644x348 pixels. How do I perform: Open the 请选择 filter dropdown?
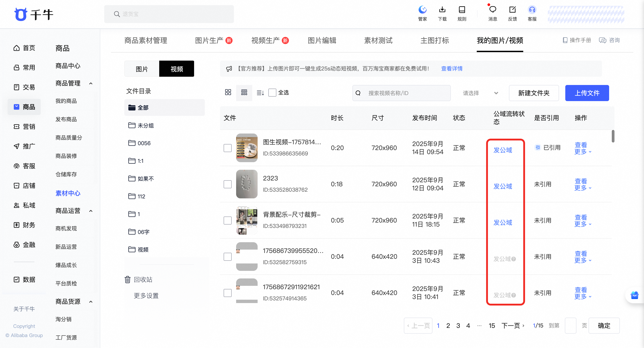pyautogui.click(x=480, y=93)
